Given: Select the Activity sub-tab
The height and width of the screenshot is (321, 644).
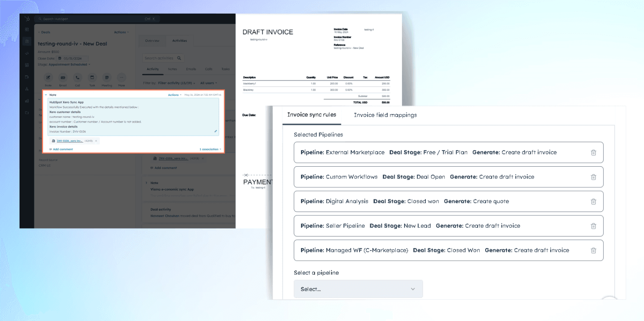Looking at the screenshot, I should (152, 69).
